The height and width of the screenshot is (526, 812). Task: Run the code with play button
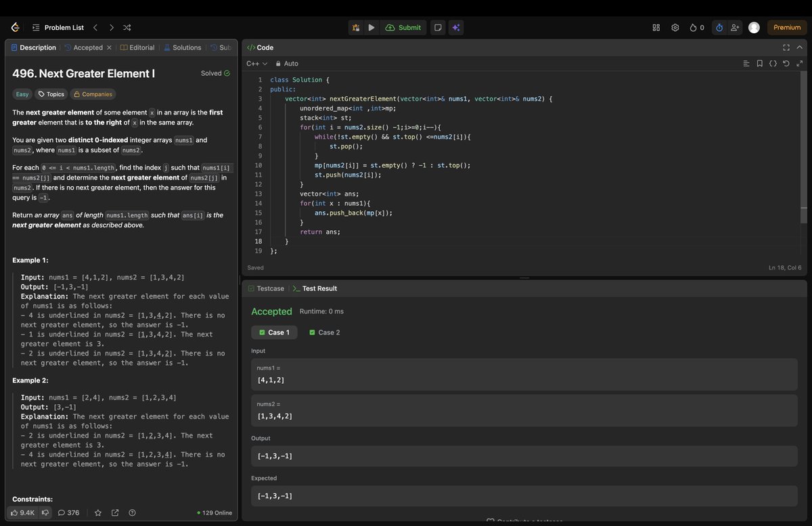pos(371,28)
